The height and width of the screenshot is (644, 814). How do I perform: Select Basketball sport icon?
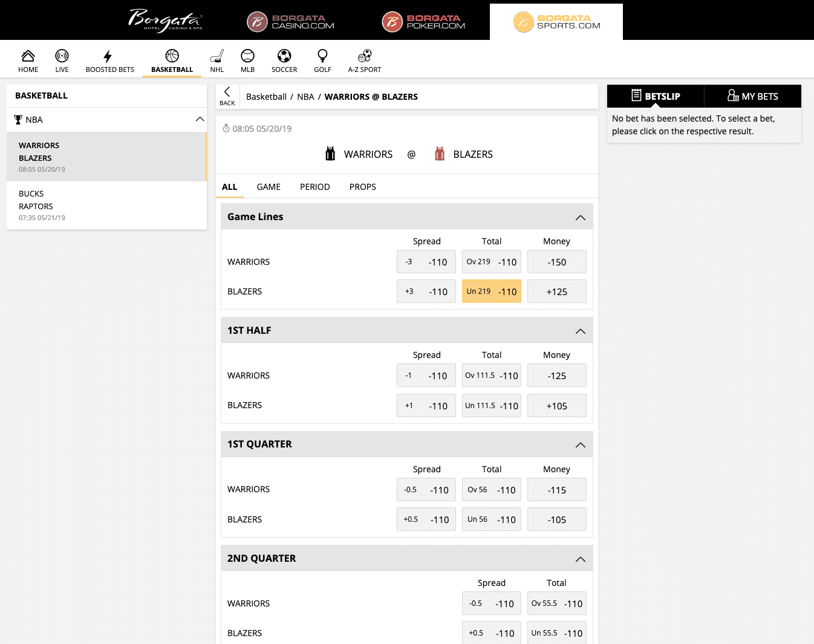coord(172,56)
